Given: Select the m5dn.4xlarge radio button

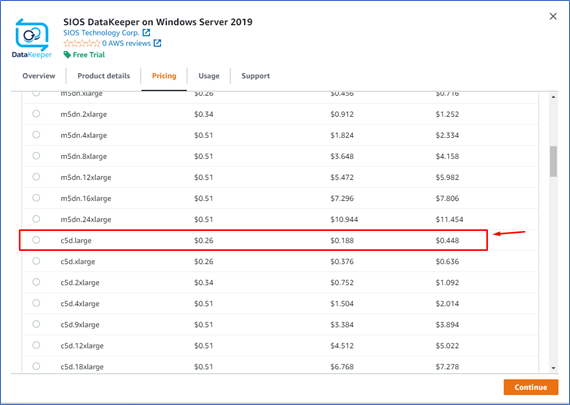Looking at the screenshot, I should [36, 135].
